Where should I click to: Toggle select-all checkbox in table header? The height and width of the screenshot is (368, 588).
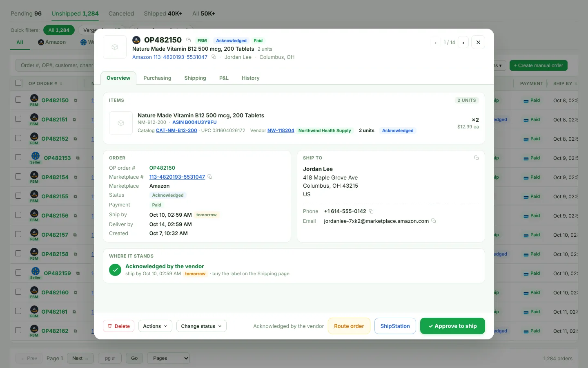coord(18,83)
